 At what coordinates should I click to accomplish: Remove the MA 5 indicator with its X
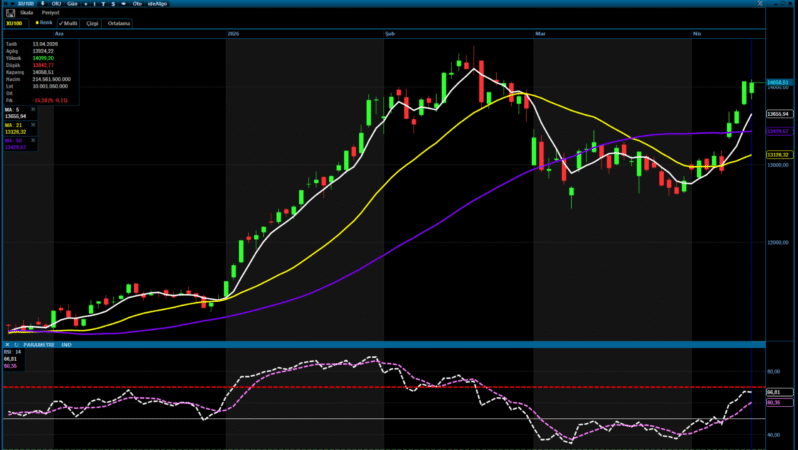tap(33, 110)
